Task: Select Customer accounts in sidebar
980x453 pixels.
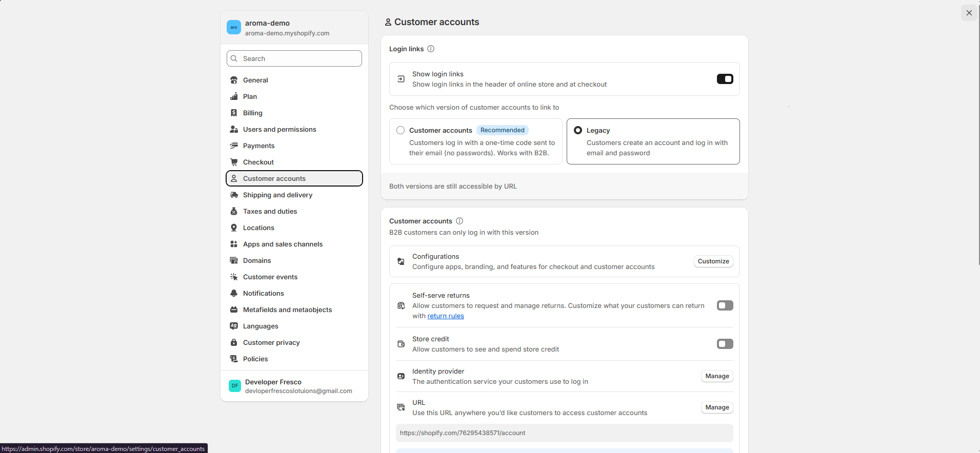Action: (x=294, y=178)
